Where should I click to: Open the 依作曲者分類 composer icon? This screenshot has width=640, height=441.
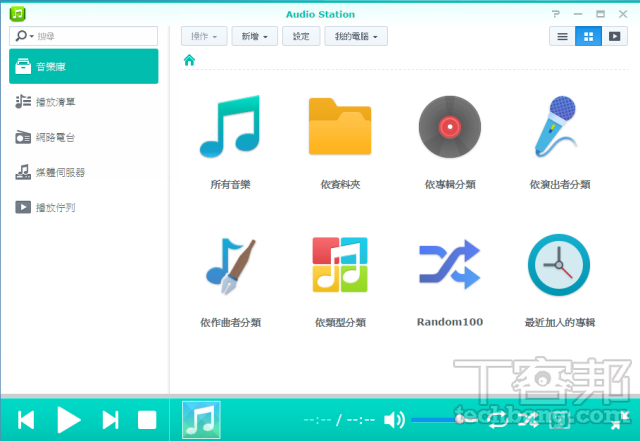[229, 264]
